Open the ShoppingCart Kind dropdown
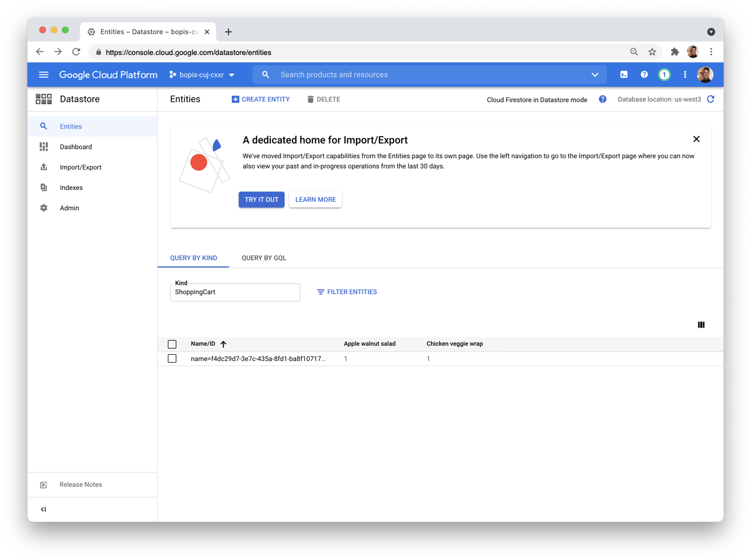This screenshot has width=751, height=560. coord(235,292)
